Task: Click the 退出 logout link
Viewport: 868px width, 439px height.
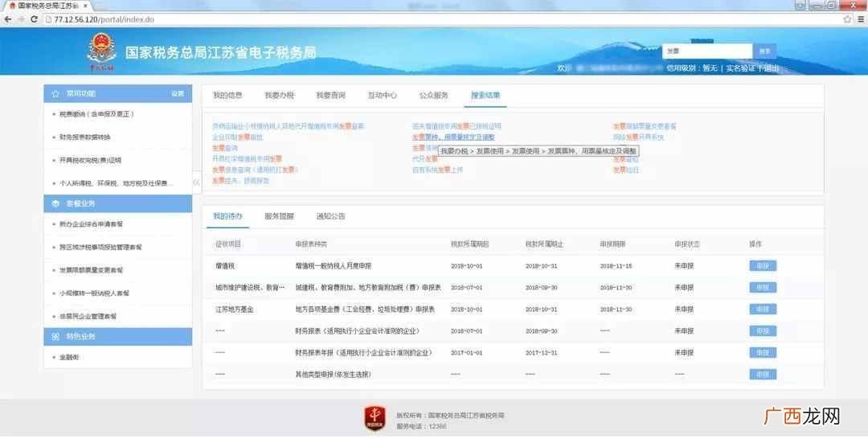Action: click(771, 68)
